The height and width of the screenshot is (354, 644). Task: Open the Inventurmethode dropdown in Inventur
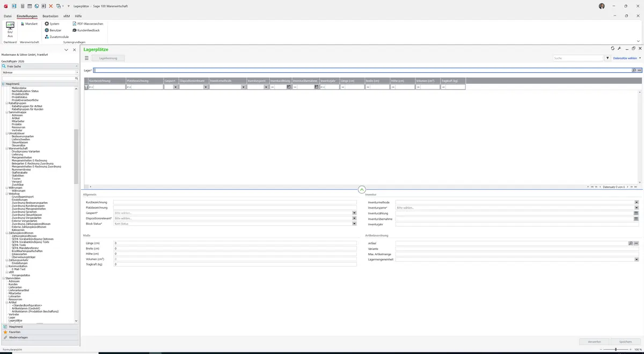click(x=636, y=202)
